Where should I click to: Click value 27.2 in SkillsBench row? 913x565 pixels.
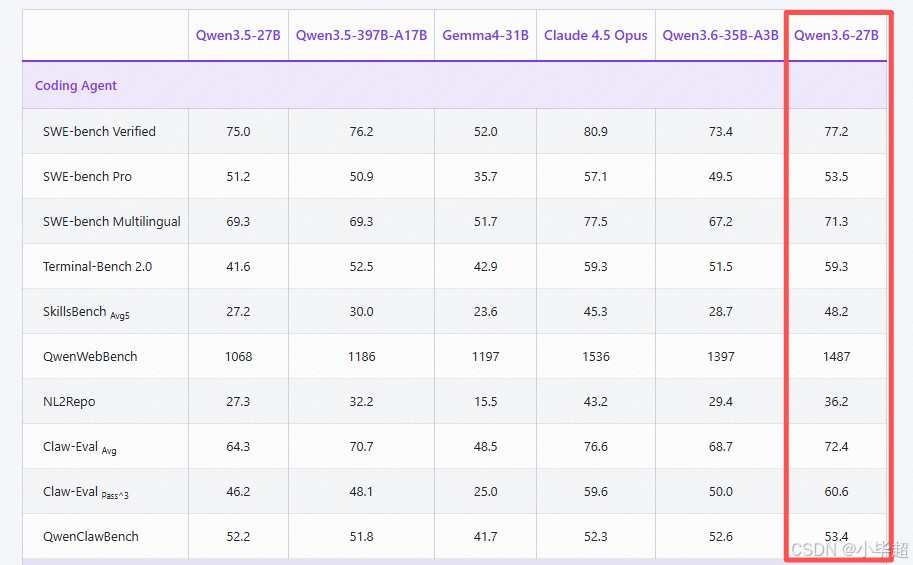click(238, 312)
